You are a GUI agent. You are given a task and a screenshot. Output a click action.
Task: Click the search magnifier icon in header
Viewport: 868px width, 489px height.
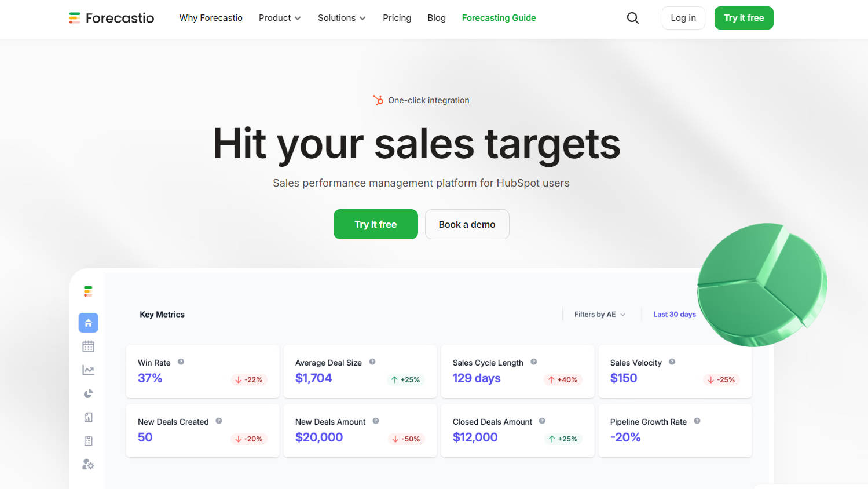tap(633, 18)
